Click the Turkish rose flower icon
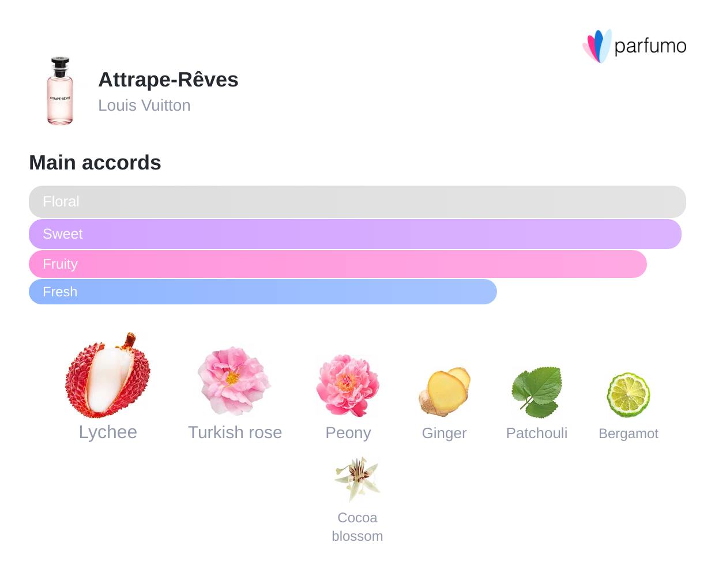The width and height of the screenshot is (715, 588). (234, 381)
